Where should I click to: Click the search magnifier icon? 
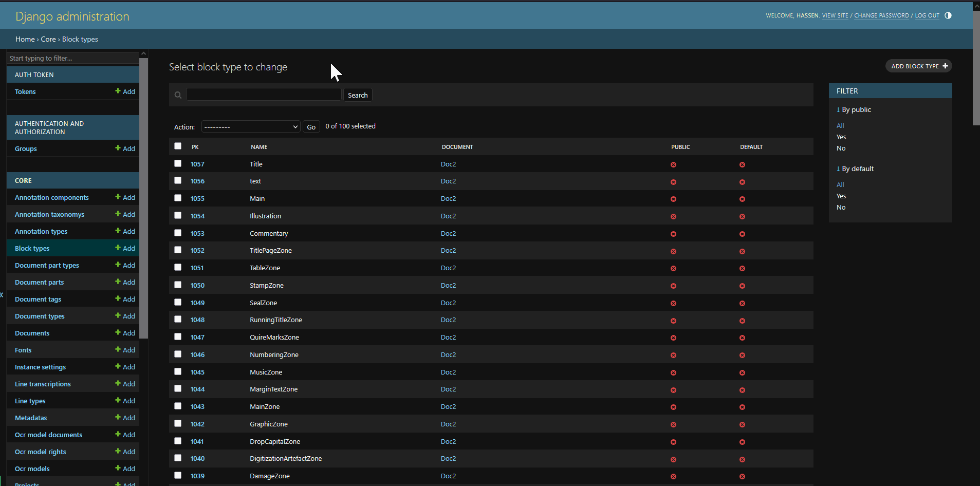178,95
